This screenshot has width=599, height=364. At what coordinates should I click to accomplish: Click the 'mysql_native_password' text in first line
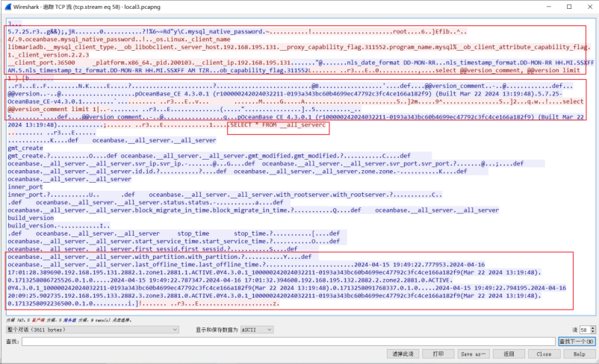[x=226, y=31]
